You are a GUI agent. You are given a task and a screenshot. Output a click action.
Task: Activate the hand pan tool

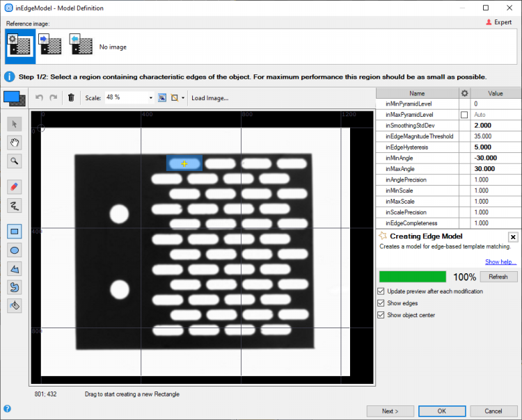[x=14, y=143]
